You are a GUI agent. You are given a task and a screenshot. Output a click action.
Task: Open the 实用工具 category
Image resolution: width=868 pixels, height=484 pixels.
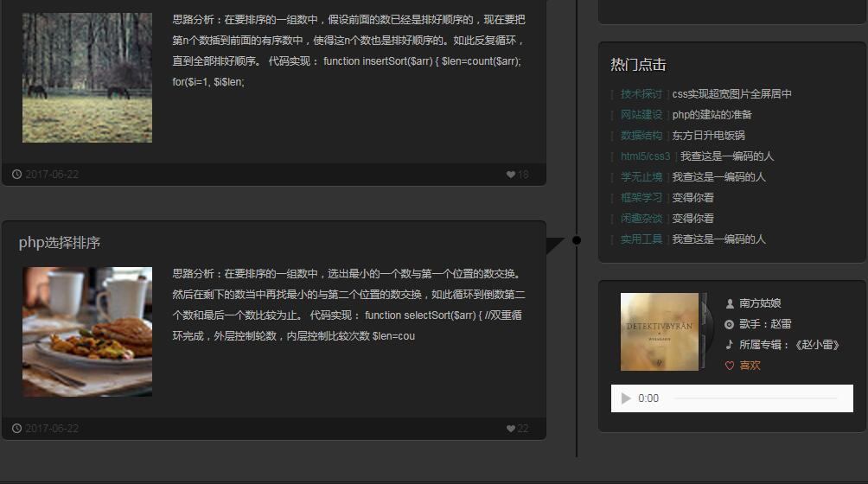coord(641,239)
